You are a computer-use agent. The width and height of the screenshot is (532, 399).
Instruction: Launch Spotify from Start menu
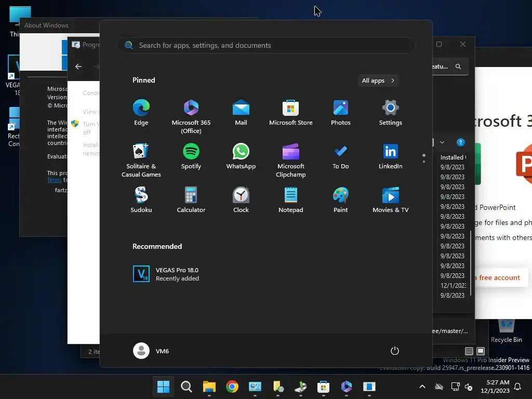pos(191,156)
